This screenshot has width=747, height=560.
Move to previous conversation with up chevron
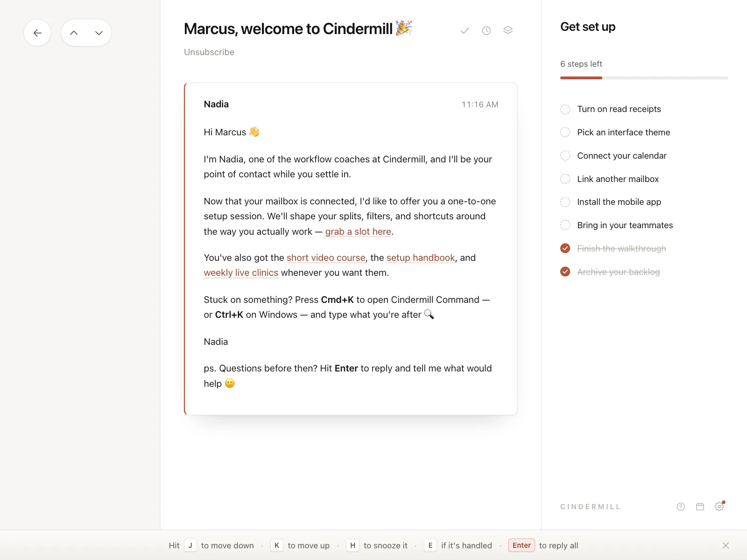coord(74,33)
